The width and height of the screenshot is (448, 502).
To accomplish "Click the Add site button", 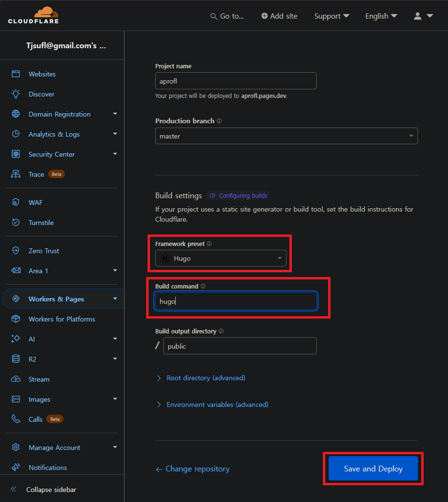I will pos(279,16).
